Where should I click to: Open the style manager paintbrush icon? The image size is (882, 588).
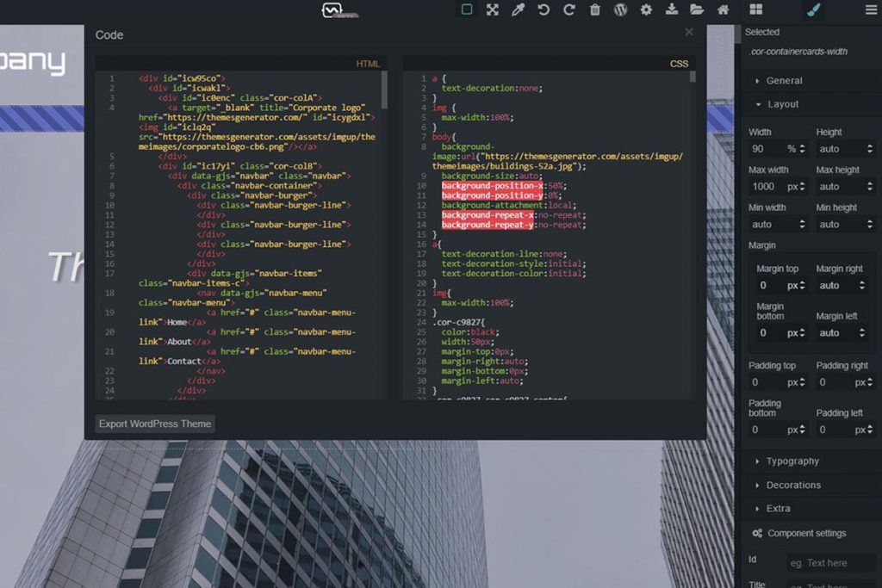[813, 9]
